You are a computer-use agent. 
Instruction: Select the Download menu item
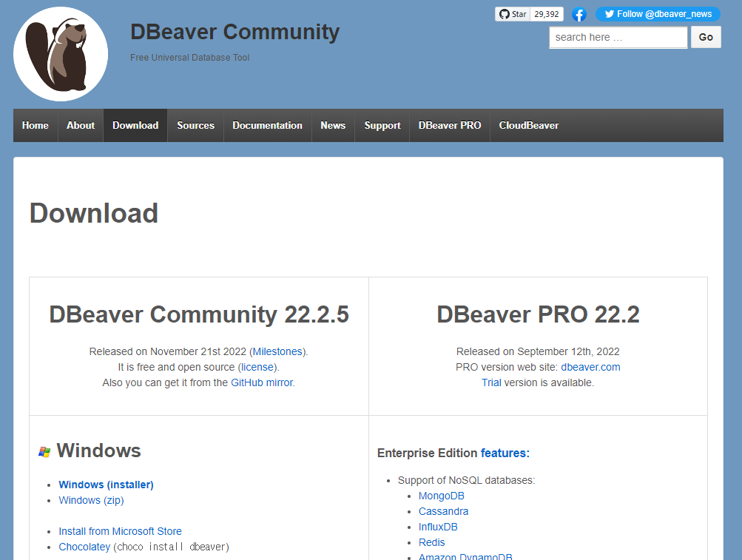135,126
